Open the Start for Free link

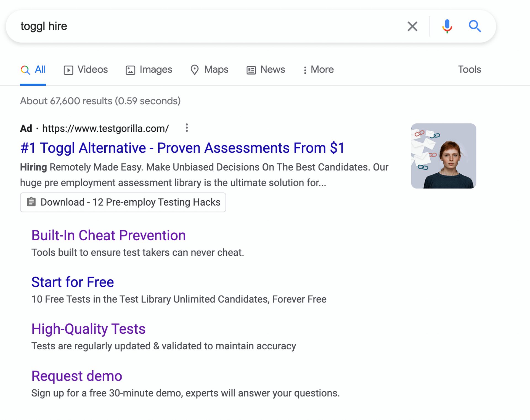tap(73, 282)
